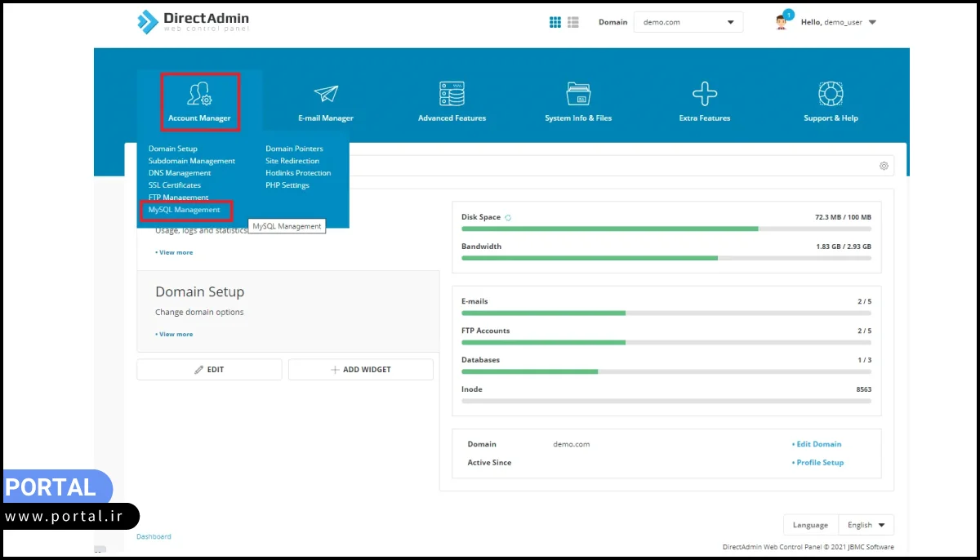Open widget settings gear icon
980x560 pixels.
click(884, 166)
